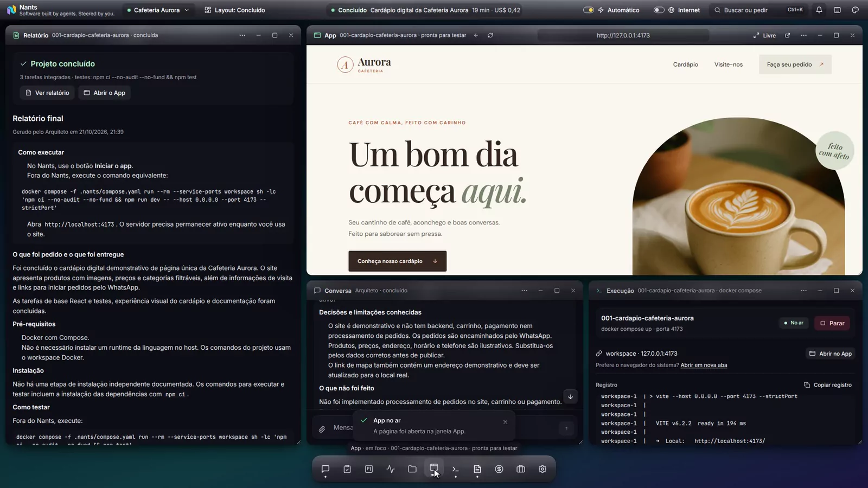The height and width of the screenshot is (488, 868).
Task: Open the files folder icon in the dock
Action: [x=412, y=469]
